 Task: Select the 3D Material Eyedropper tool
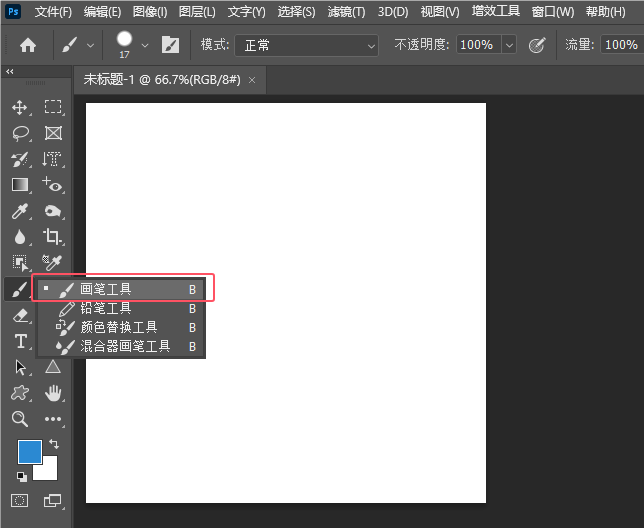[x=53, y=263]
